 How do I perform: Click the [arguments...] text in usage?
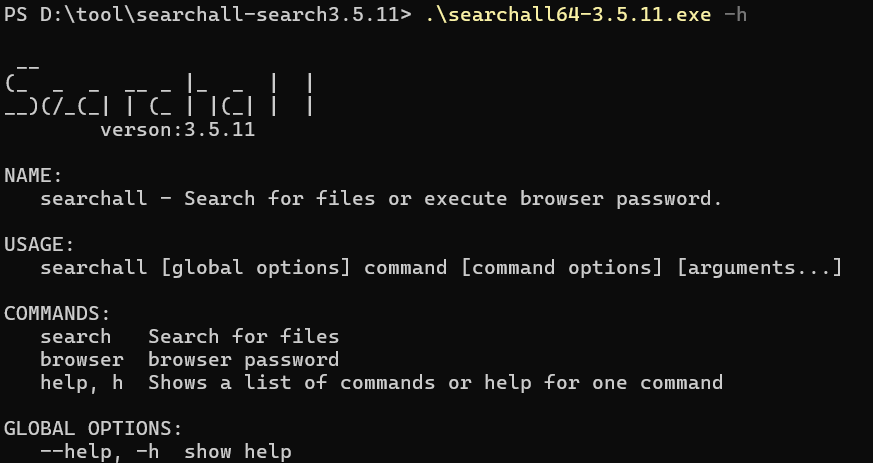coord(759,268)
